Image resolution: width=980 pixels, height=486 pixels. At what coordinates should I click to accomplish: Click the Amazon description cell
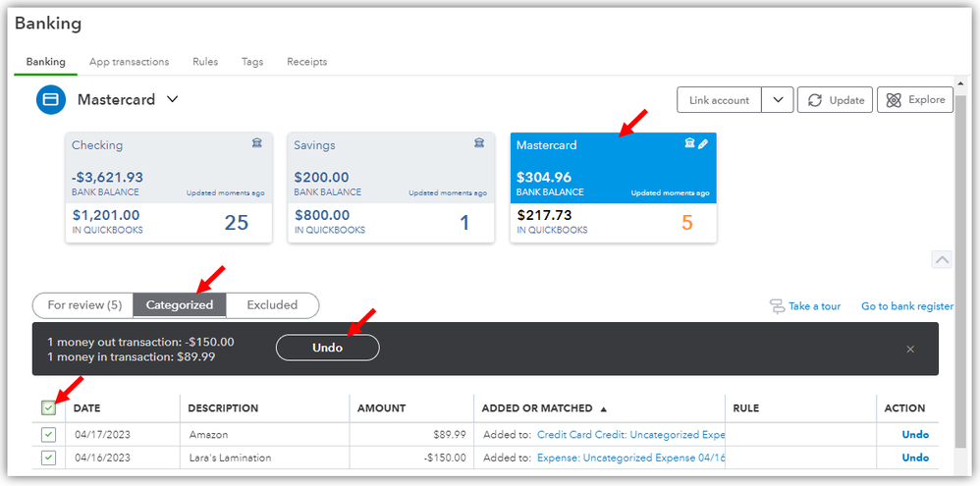[x=209, y=435]
